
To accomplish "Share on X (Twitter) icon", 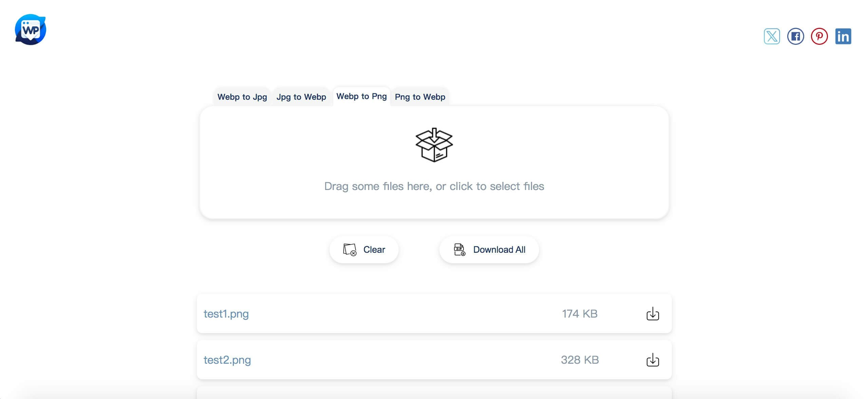I will (772, 36).
